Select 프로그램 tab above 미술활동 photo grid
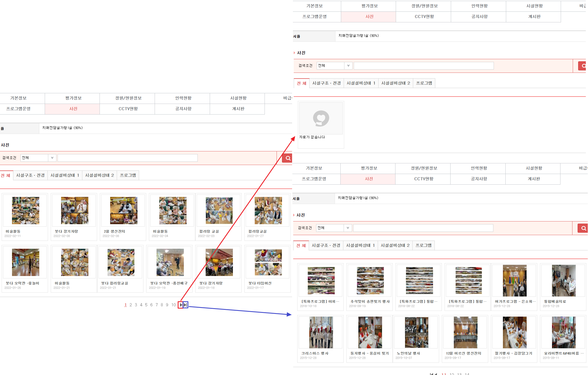Screen dimensions: 588x375 pyautogui.click(x=128, y=175)
